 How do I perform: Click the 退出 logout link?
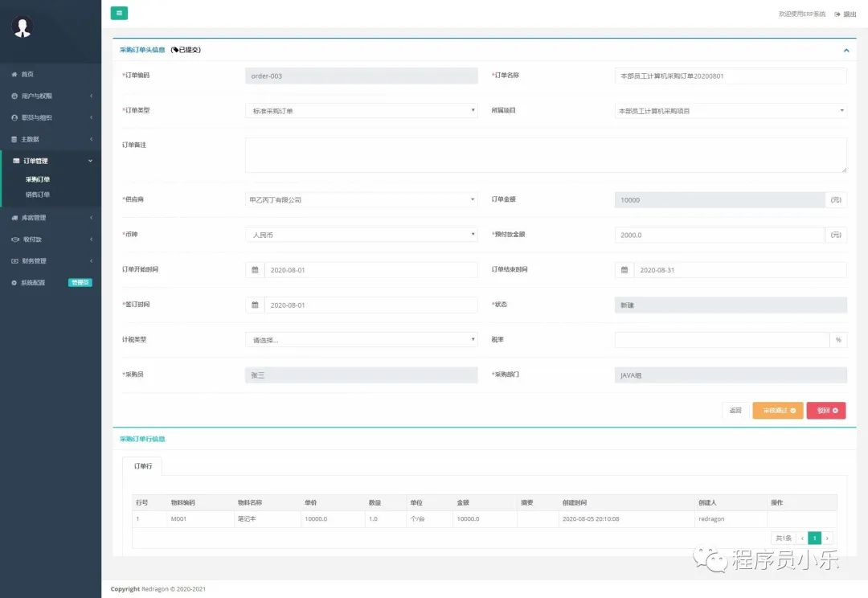tap(845, 14)
